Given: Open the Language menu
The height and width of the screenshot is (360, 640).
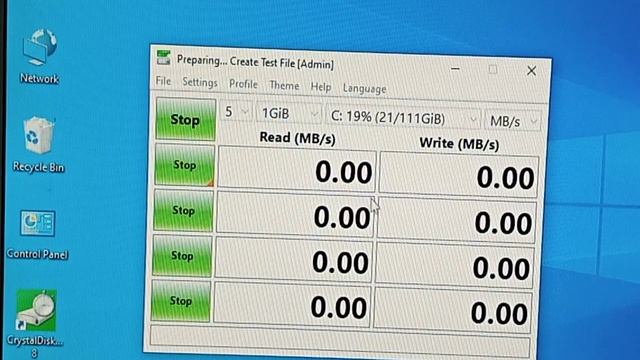Looking at the screenshot, I should click(364, 89).
